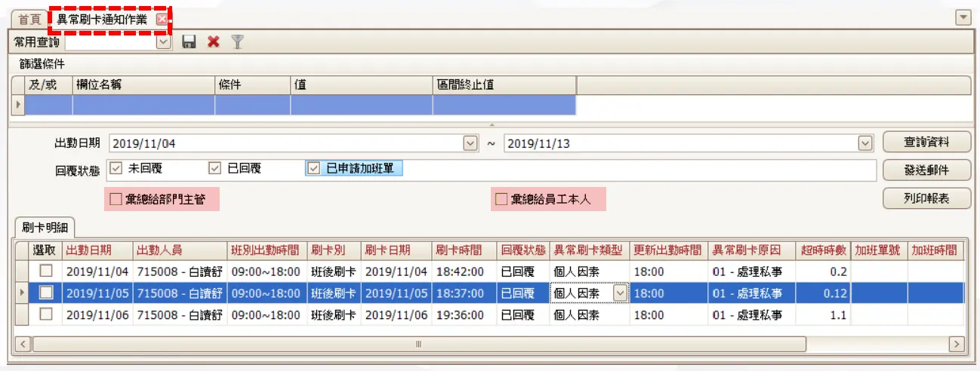
Task: Close the 異常刷卡通知作業 tab
Action: point(162,20)
